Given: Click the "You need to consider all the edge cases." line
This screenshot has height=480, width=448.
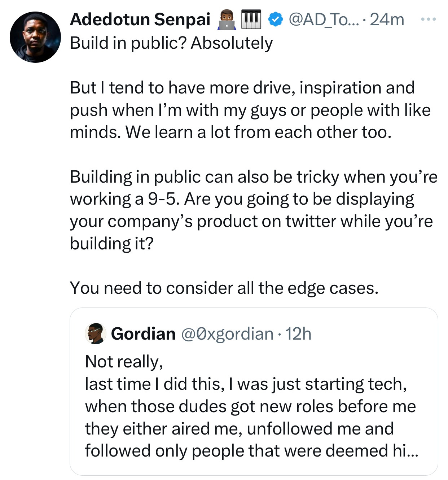Looking at the screenshot, I should pos(224,288).
